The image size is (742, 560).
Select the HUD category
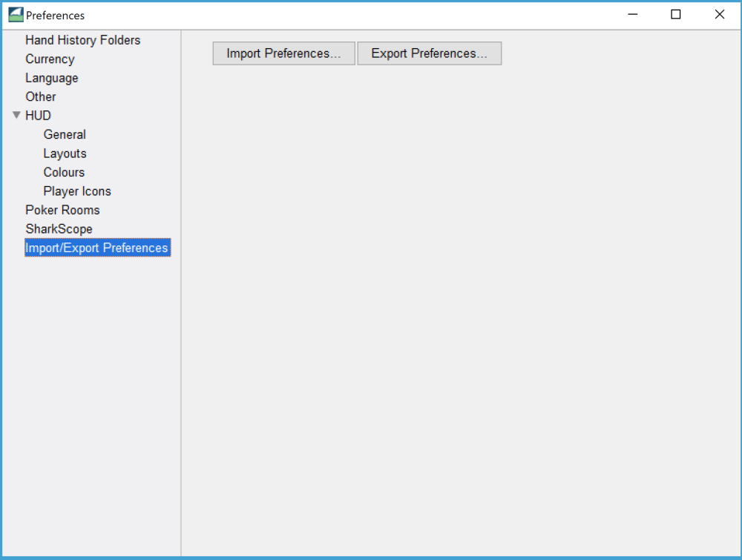[38, 116]
